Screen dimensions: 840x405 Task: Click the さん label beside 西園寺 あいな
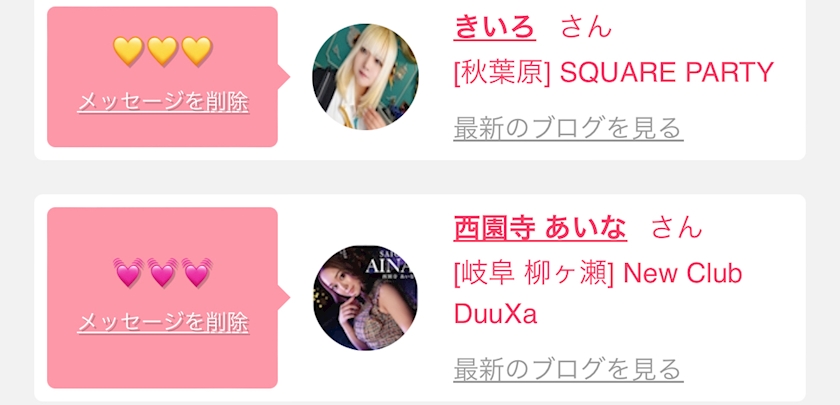click(676, 228)
